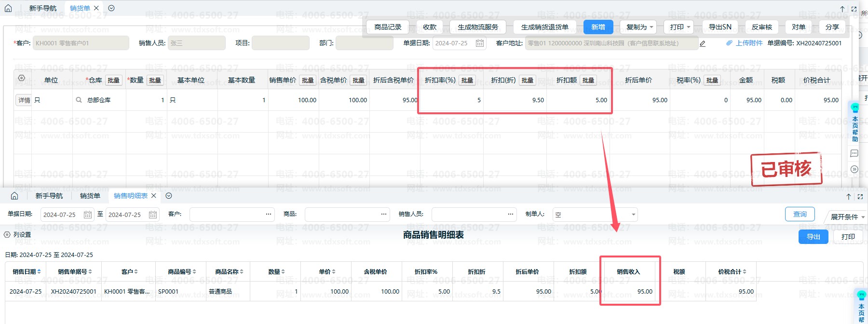Click the 上传附件 paperclip link
868x324 pixels.
point(745,43)
